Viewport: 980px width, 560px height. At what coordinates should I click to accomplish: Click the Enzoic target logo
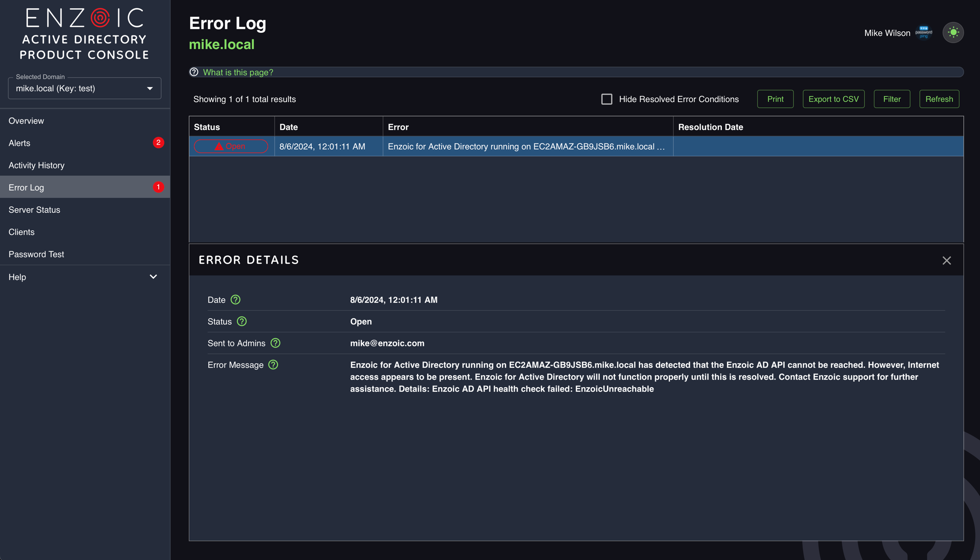tap(100, 18)
